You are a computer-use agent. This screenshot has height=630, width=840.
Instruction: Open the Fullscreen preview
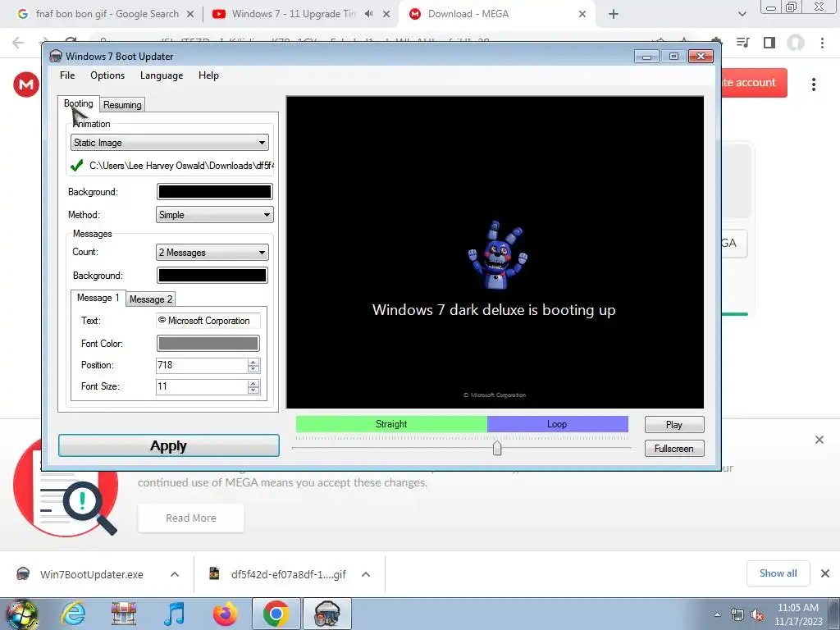674,449
